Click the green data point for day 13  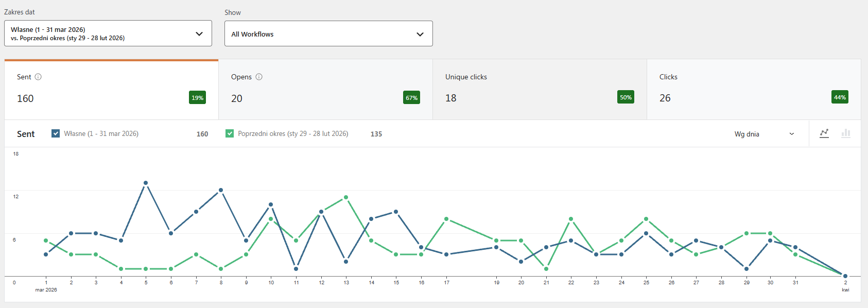346,197
